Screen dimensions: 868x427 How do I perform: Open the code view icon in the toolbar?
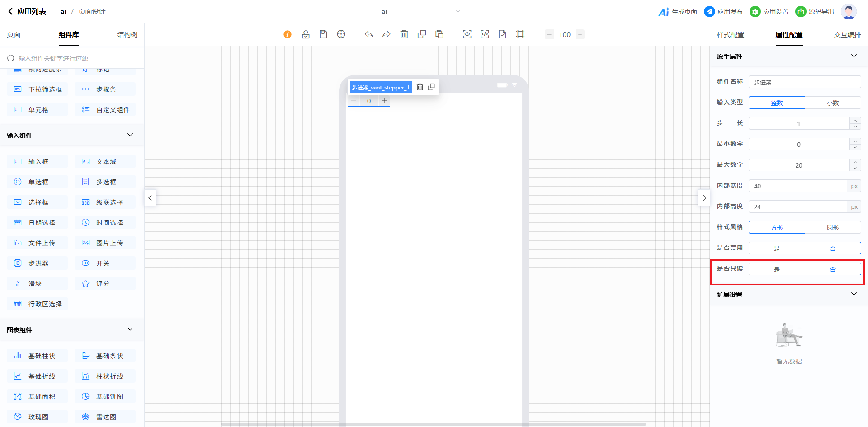tap(485, 34)
